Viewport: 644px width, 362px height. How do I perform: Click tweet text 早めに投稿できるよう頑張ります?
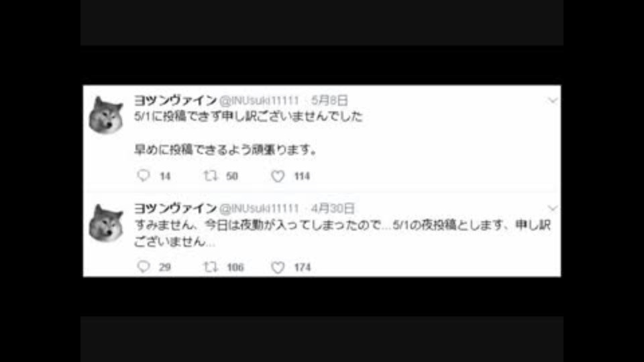225,149
